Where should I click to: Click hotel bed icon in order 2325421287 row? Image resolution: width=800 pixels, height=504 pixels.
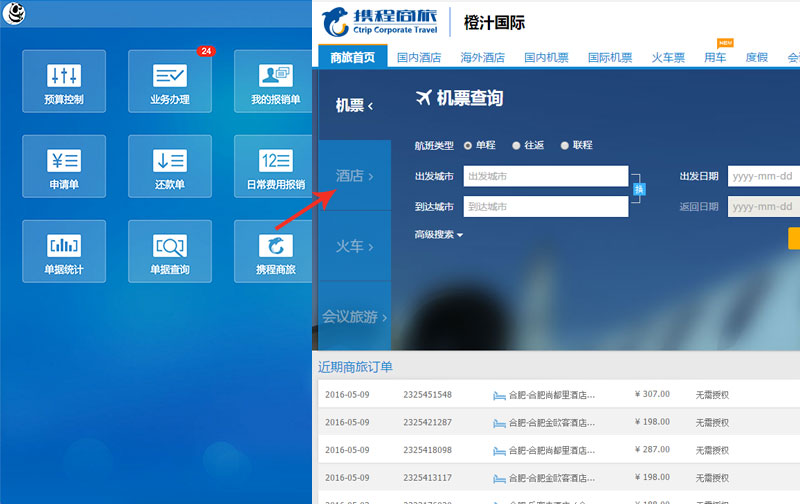click(x=499, y=423)
